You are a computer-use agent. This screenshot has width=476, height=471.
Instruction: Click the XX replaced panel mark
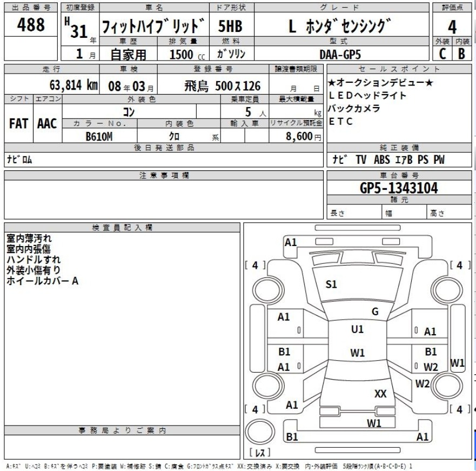pyautogui.click(x=380, y=394)
